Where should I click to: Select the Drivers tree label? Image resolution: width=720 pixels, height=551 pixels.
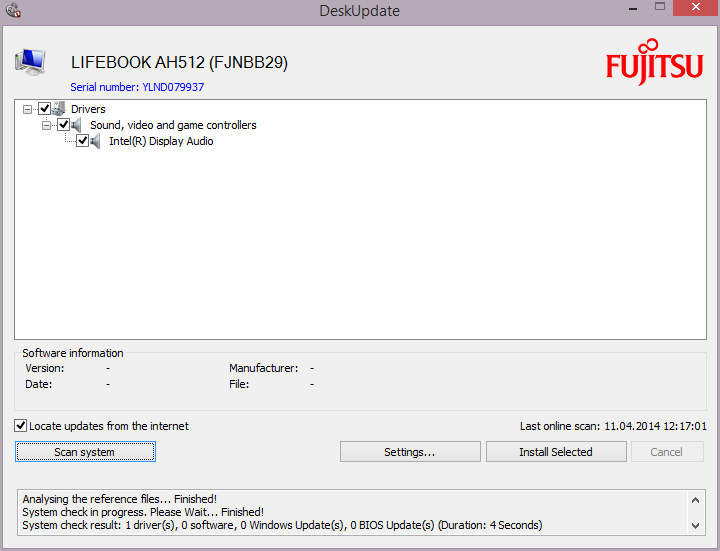pos(88,109)
